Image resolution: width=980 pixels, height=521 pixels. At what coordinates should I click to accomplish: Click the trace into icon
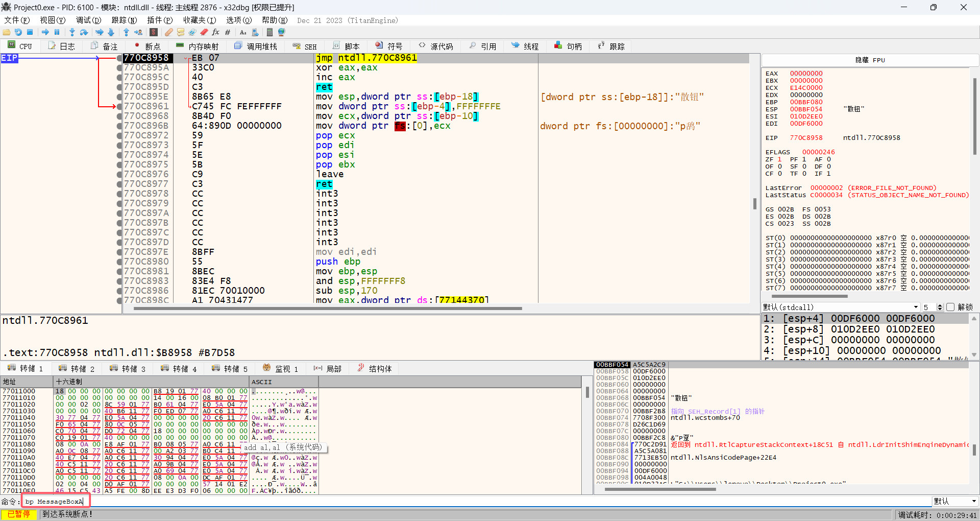coord(99,32)
